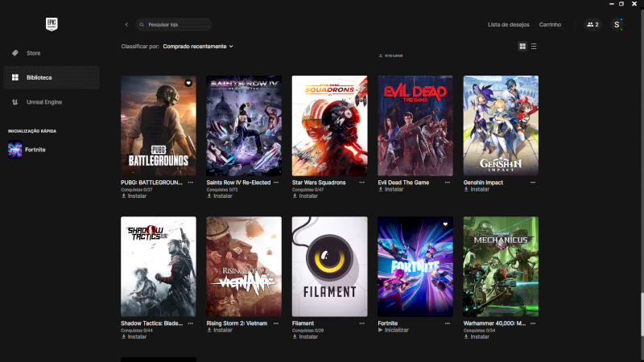The image size is (644, 362).
Task: Open the Carrinho cart link
Action: pos(550,25)
